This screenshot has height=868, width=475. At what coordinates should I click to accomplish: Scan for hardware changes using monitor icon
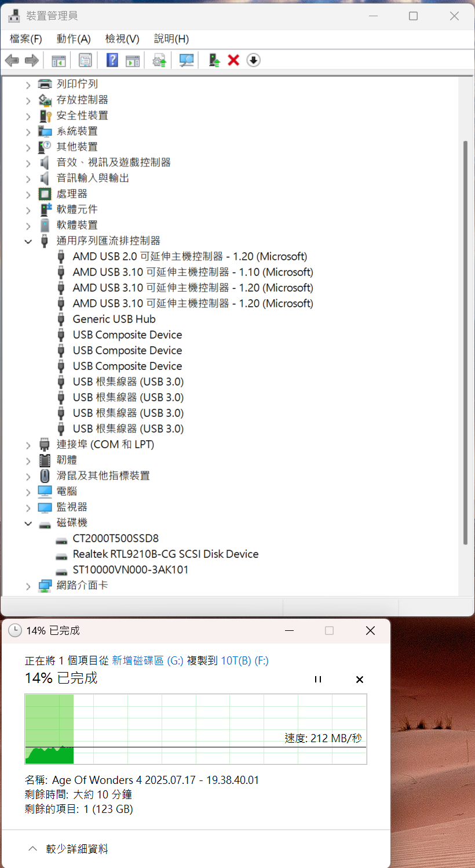[187, 60]
